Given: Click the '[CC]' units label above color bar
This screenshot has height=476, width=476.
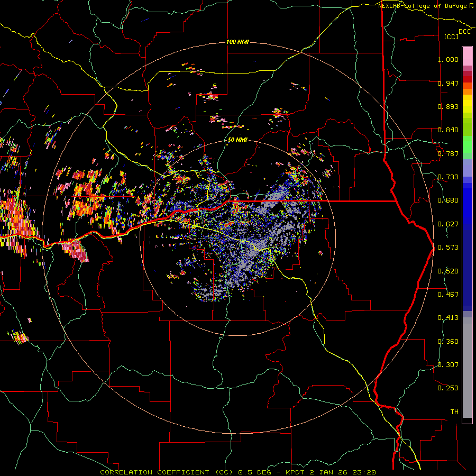Looking at the screenshot, I should [452, 36].
